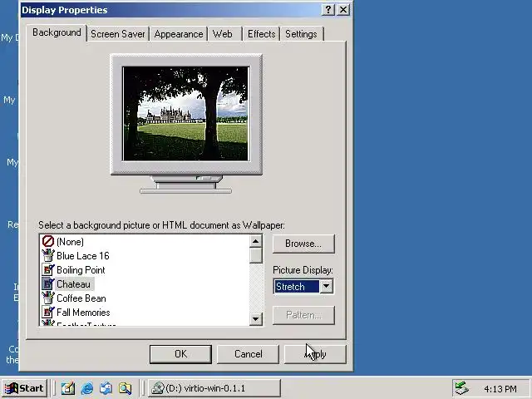Click the help question mark button
532x399 pixels.
click(328, 9)
